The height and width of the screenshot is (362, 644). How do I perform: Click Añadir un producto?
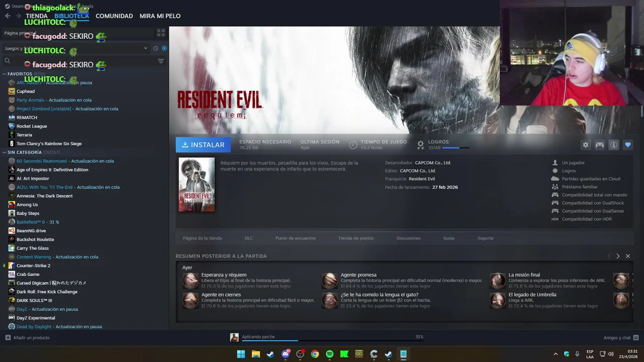click(x=31, y=338)
